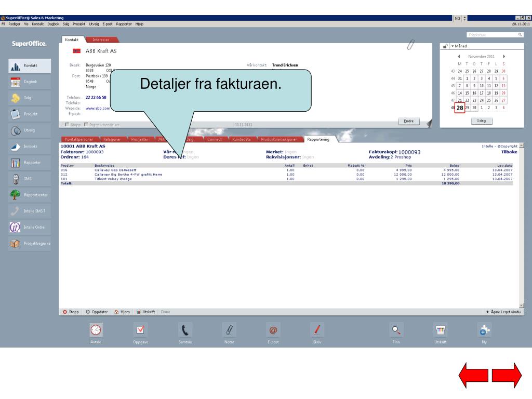Viewport: 532px width, 399px height.
Task: Open the Måned view dropdown
Action: [x=459, y=46]
